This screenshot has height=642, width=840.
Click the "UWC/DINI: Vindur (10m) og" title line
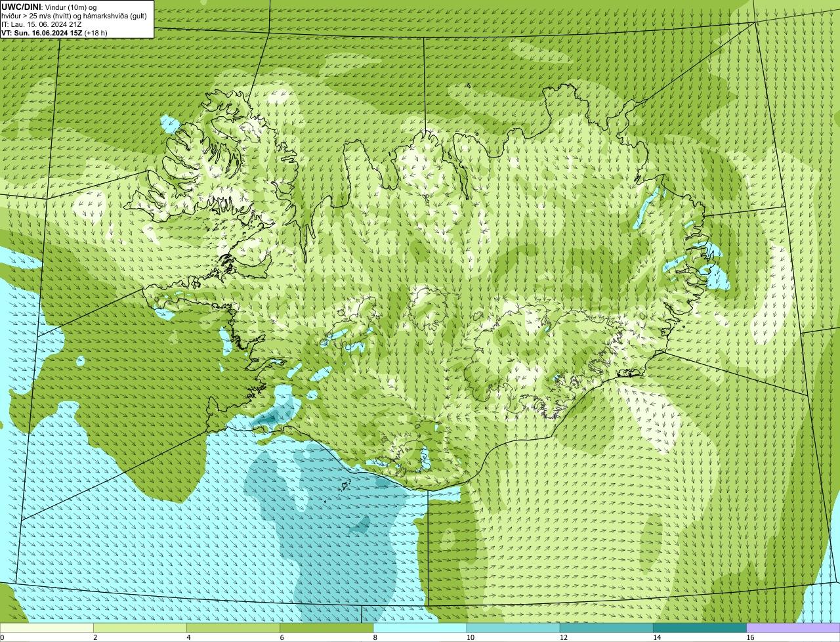point(49,7)
